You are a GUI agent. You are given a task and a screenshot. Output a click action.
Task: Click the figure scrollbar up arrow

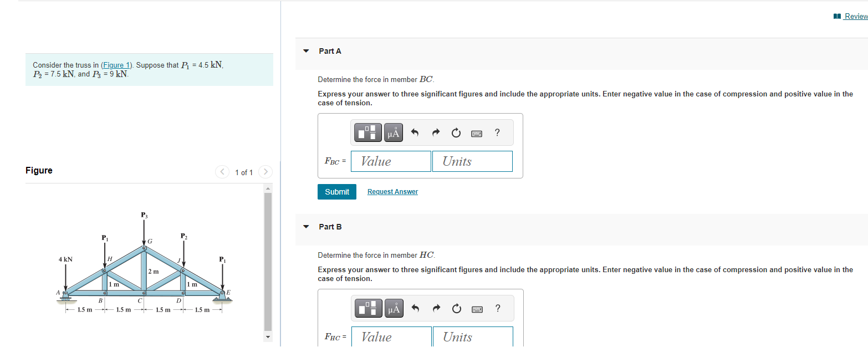click(x=268, y=189)
